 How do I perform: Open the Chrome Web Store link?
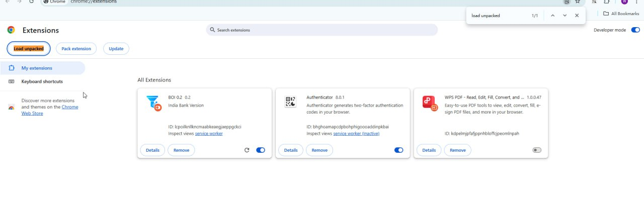[50, 110]
